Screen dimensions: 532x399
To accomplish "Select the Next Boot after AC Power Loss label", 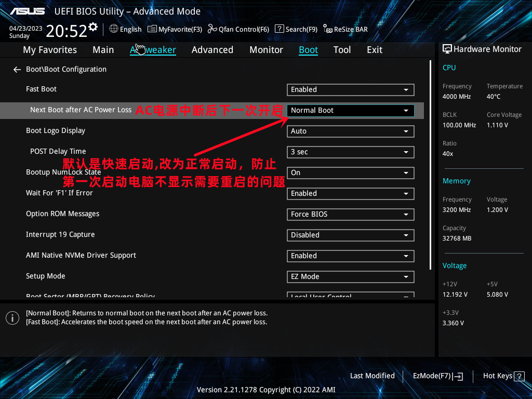I will (x=81, y=110).
